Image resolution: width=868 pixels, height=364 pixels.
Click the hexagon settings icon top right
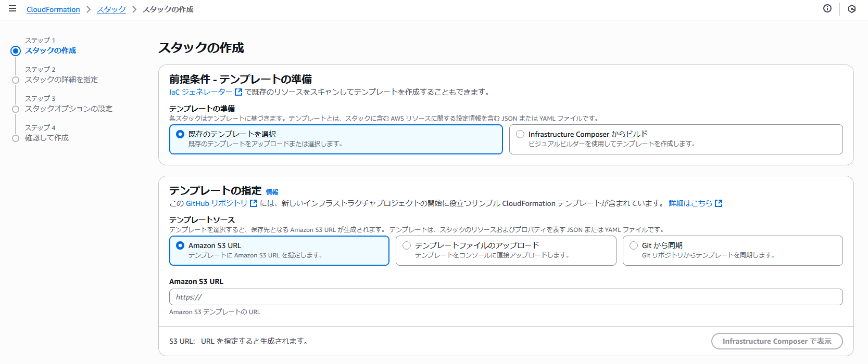point(852,9)
